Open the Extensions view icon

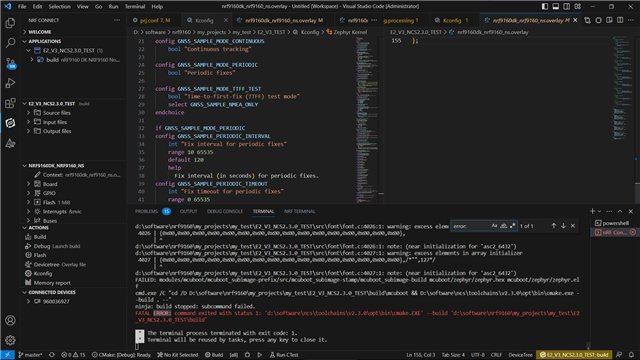point(10,103)
